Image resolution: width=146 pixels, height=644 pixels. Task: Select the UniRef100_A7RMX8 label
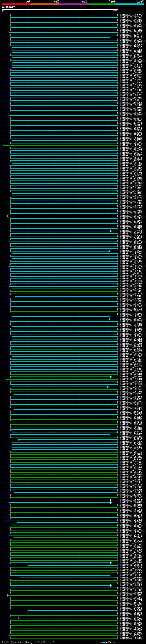coord(131,251)
